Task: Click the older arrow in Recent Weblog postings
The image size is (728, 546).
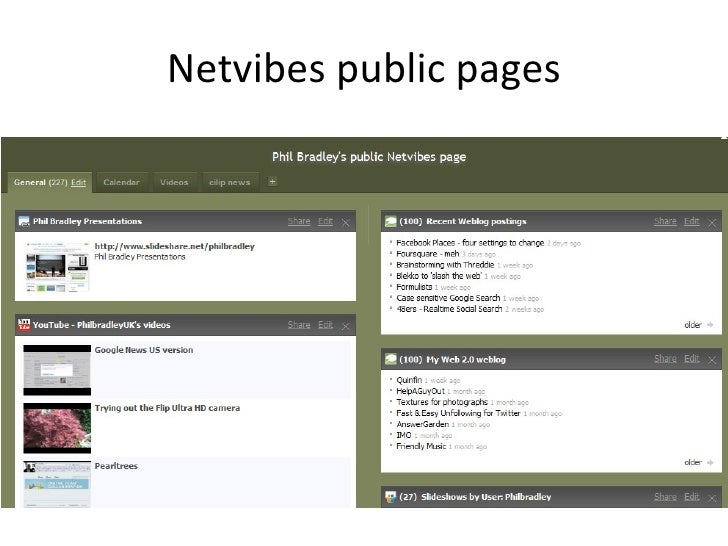Action: (710, 325)
